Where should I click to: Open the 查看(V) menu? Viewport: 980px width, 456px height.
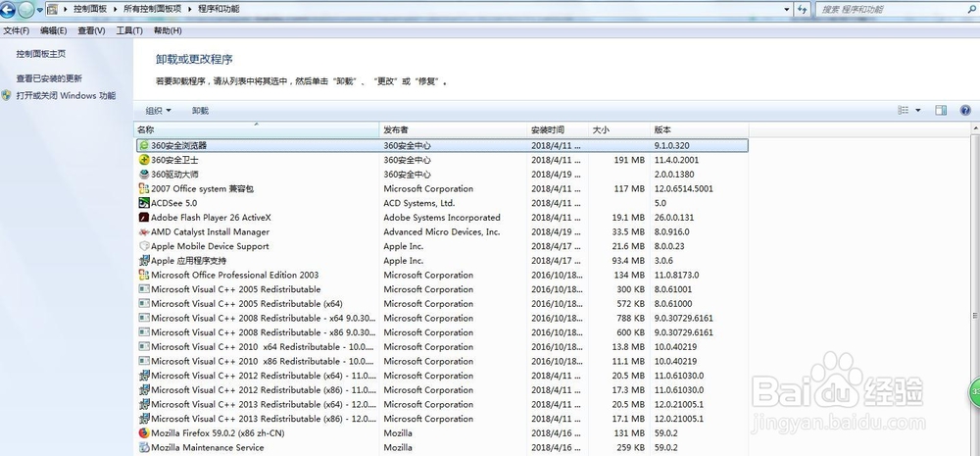pos(91,30)
